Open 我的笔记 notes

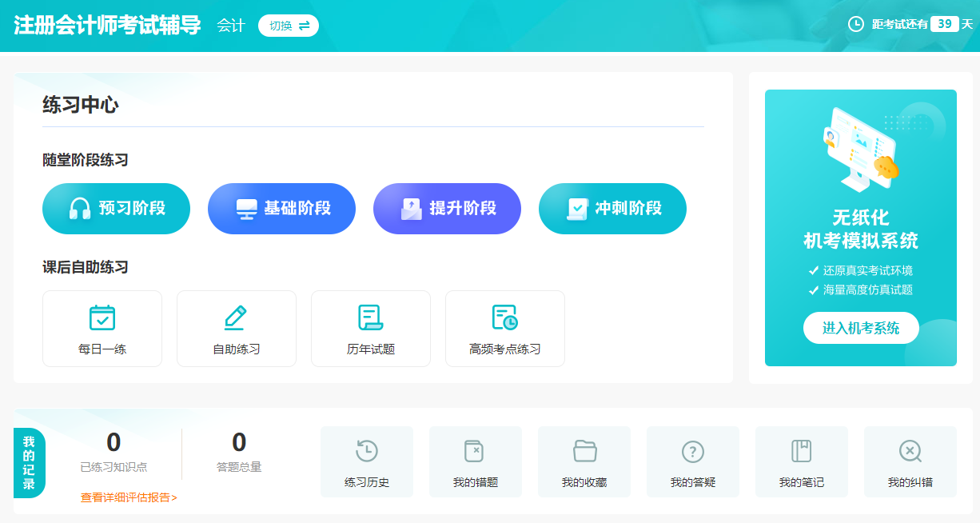tap(801, 461)
